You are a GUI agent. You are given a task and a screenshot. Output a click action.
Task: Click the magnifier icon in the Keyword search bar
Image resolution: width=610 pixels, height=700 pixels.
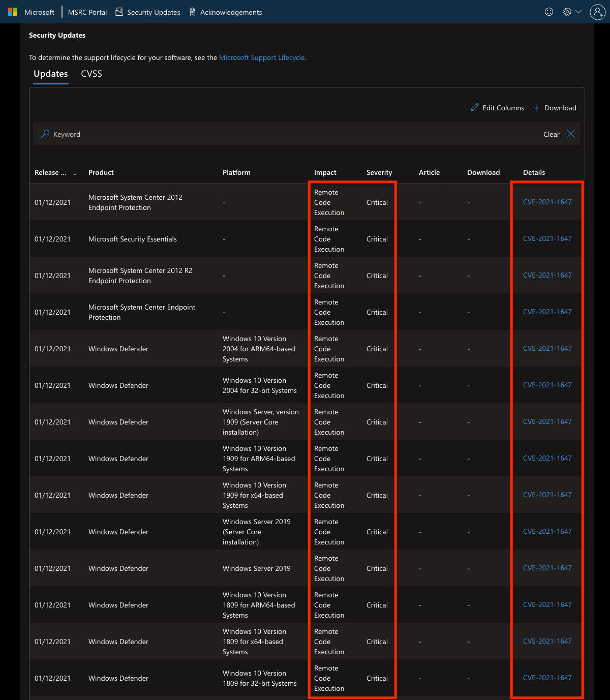[45, 134]
